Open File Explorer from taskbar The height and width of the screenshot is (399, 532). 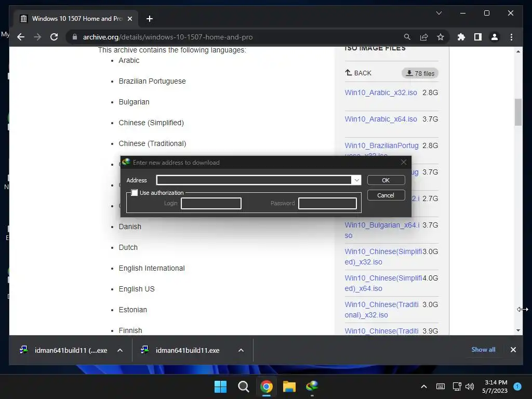(x=289, y=387)
